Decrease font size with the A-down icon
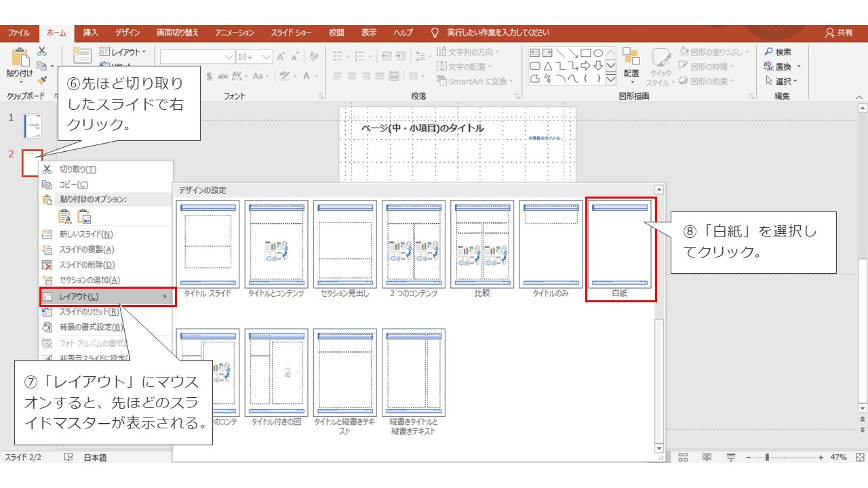868x488 pixels. (x=297, y=57)
